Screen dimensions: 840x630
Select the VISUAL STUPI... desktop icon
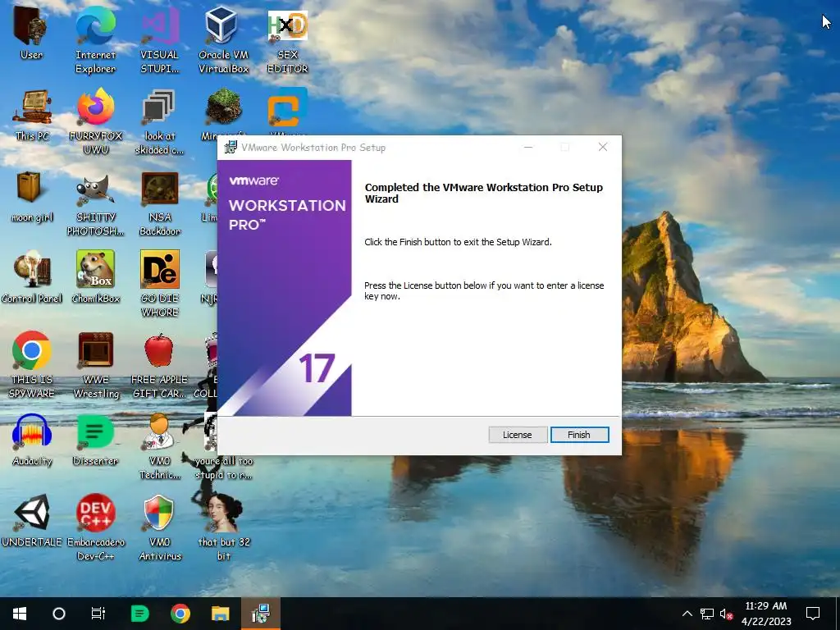pos(159,41)
